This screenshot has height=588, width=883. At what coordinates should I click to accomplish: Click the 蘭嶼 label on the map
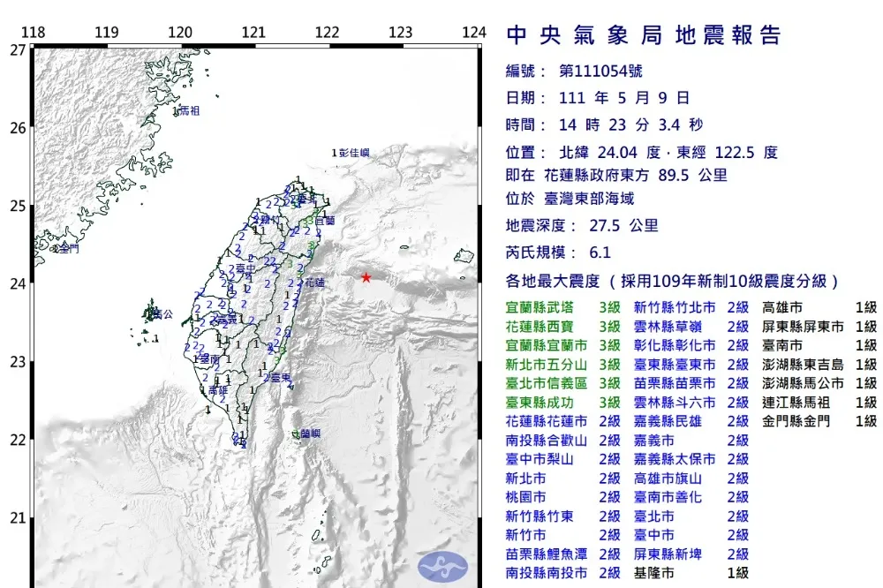click(309, 433)
